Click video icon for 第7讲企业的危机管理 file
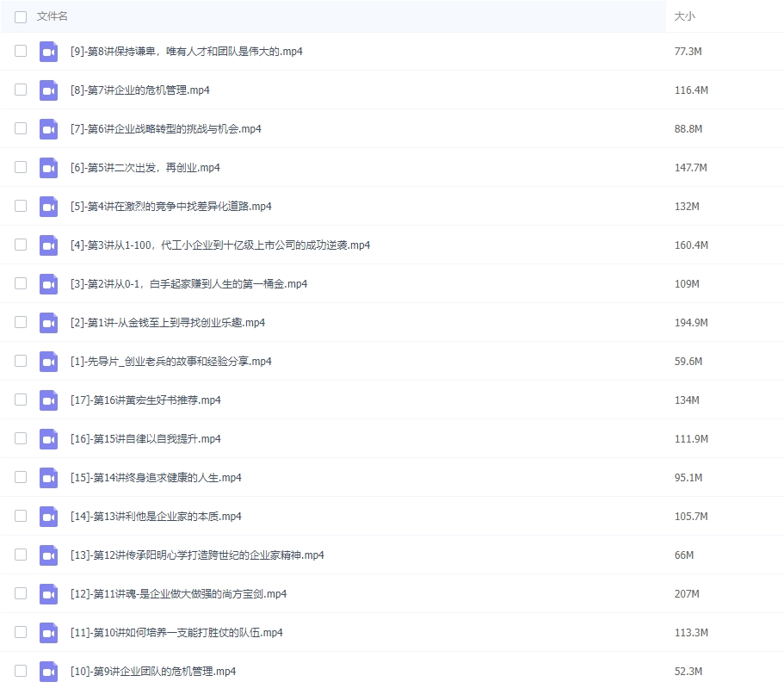The image size is (784, 688). point(48,90)
